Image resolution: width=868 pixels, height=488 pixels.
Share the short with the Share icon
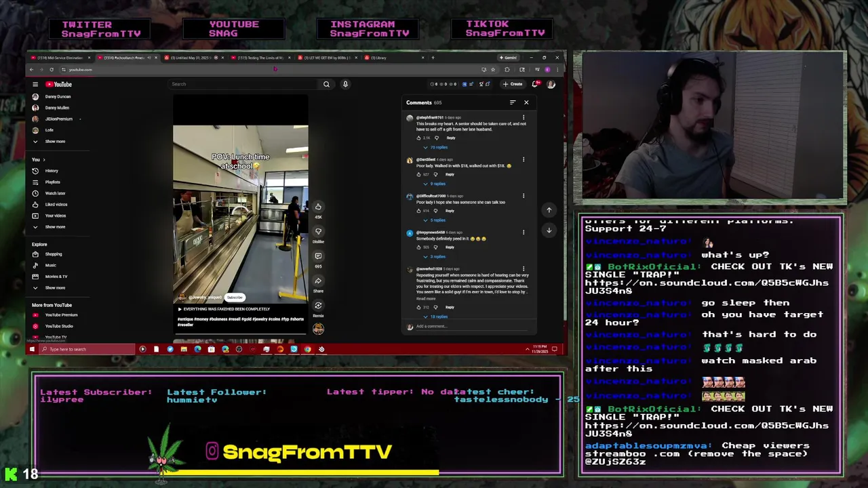click(x=318, y=281)
